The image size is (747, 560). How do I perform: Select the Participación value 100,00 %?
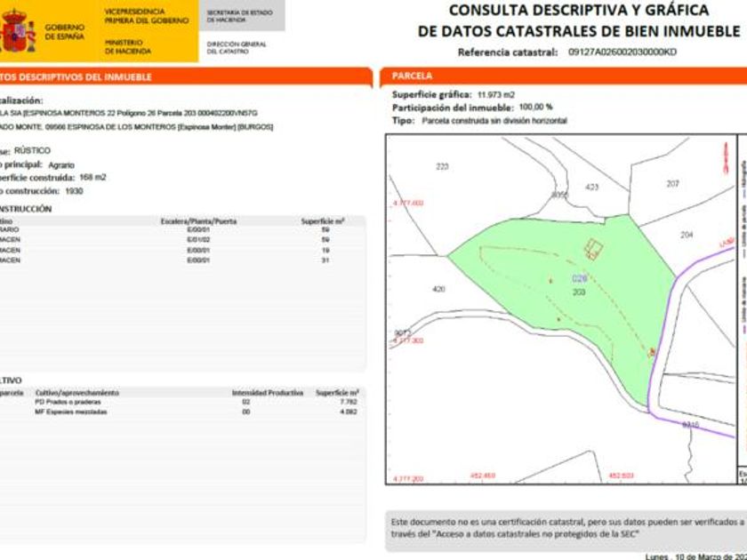point(535,108)
